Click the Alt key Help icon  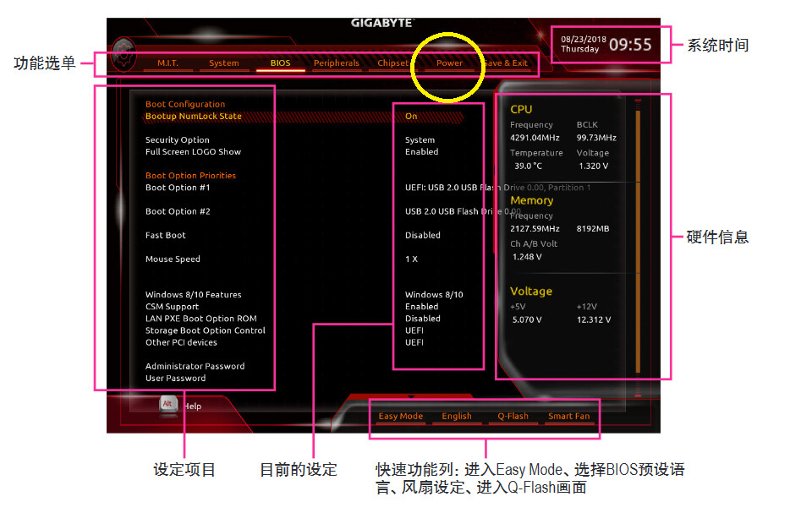point(167,404)
